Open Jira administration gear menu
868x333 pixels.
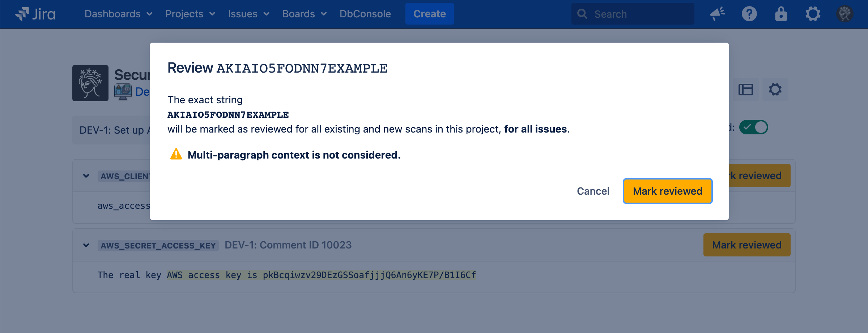click(x=813, y=14)
